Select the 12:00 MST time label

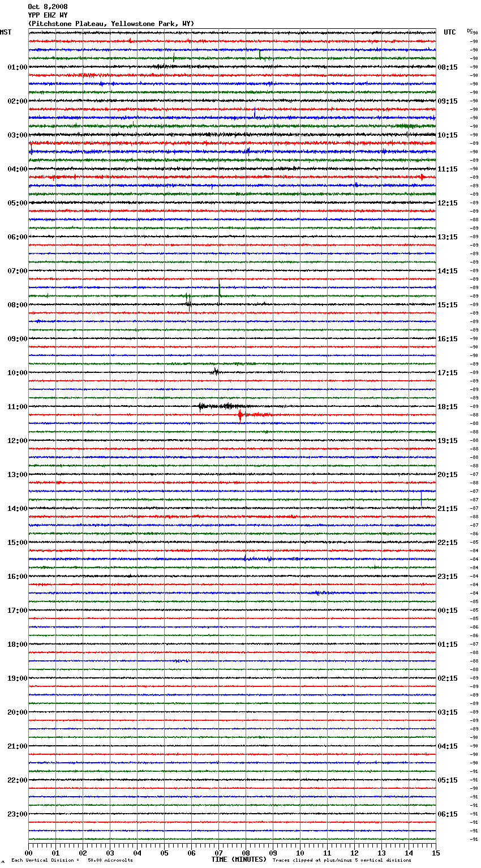point(18,441)
